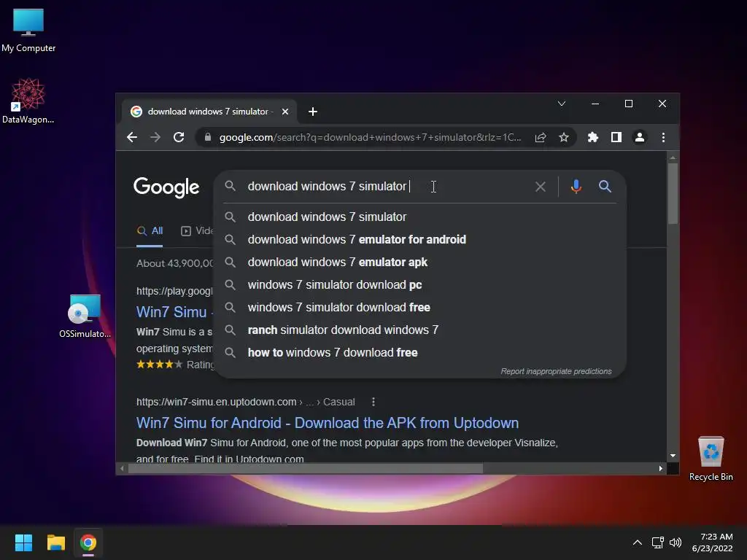
Task: Open the Chrome profile avatar menu
Action: point(639,138)
